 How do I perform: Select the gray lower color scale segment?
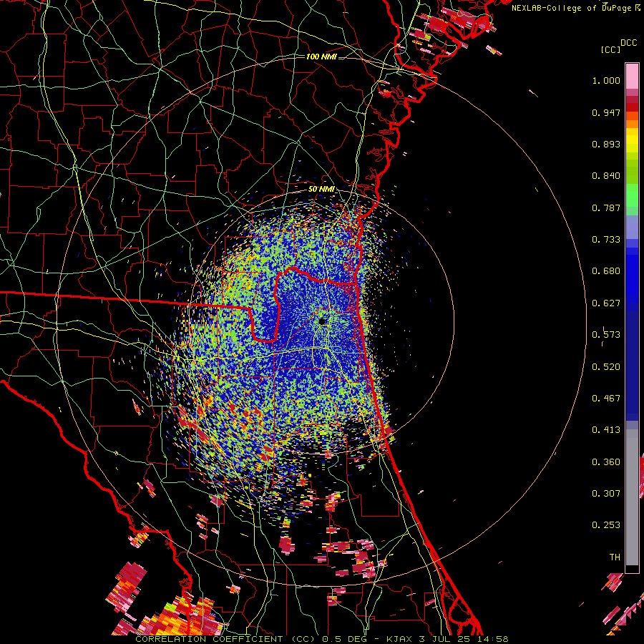coord(632,497)
